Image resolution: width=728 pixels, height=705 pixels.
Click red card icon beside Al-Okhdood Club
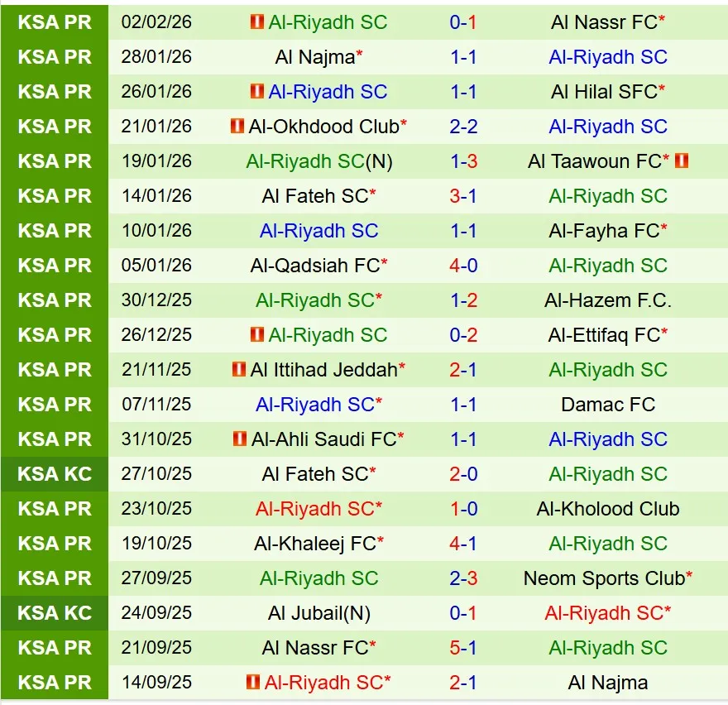coord(237,127)
